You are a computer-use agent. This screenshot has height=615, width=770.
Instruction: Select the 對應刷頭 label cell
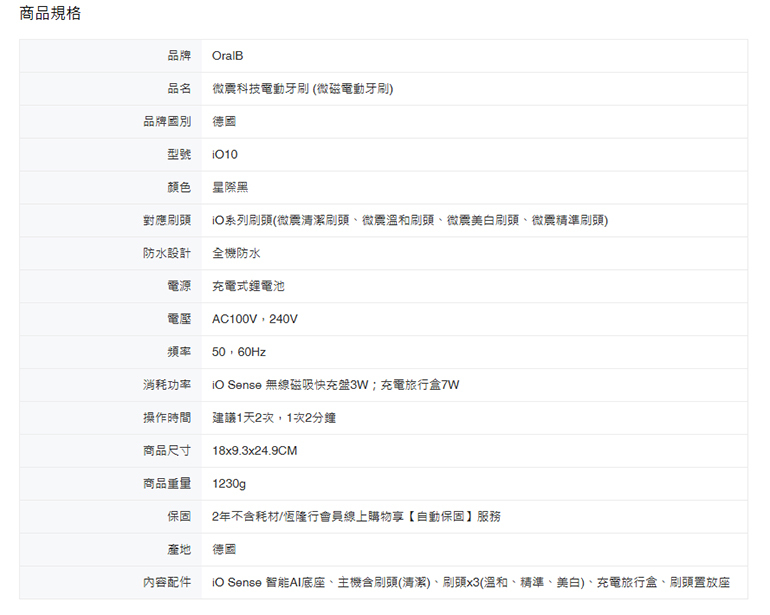[x=110, y=221]
